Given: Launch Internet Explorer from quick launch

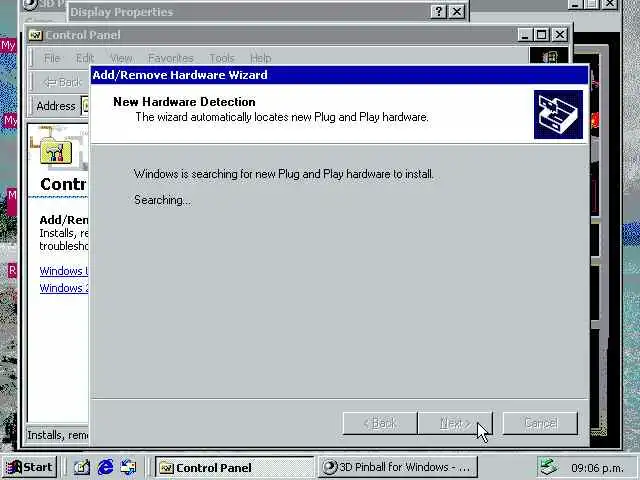Looking at the screenshot, I should point(105,467).
